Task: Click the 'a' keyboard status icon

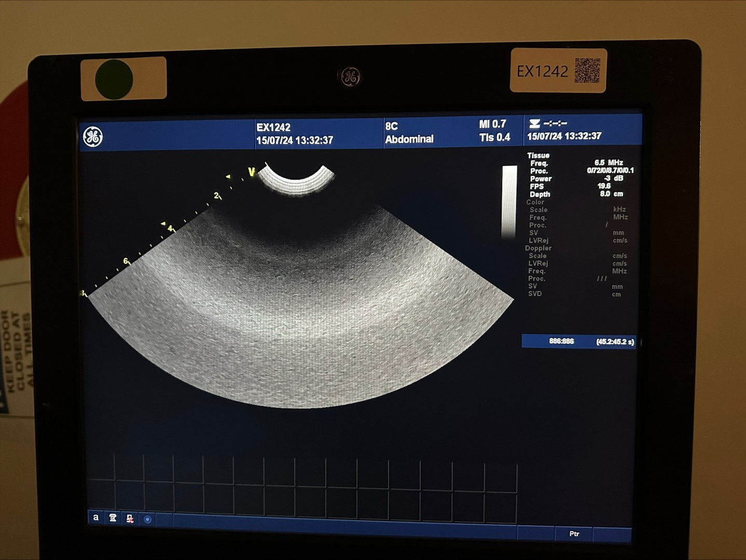Action: (95, 517)
